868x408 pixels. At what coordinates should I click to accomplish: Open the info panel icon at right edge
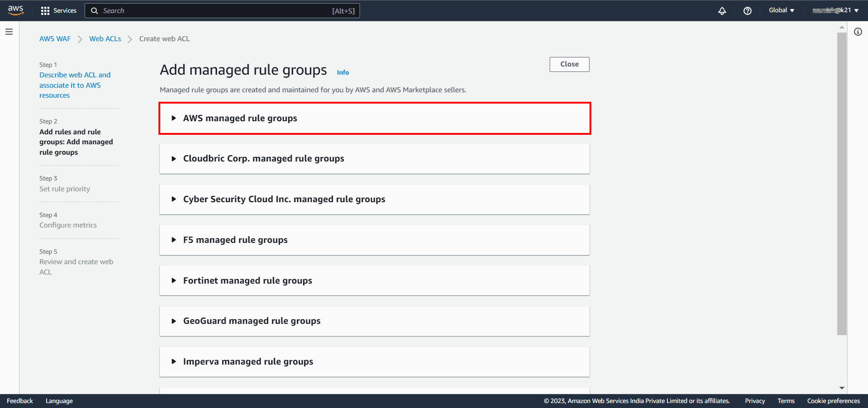click(858, 32)
